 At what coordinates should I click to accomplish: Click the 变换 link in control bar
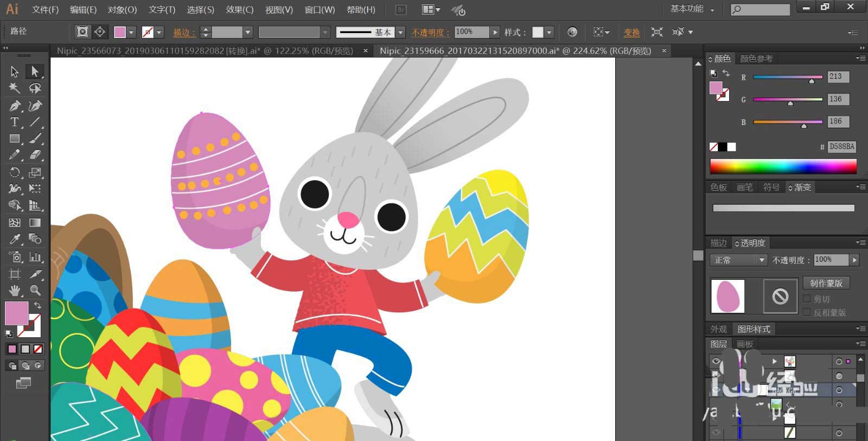click(631, 33)
